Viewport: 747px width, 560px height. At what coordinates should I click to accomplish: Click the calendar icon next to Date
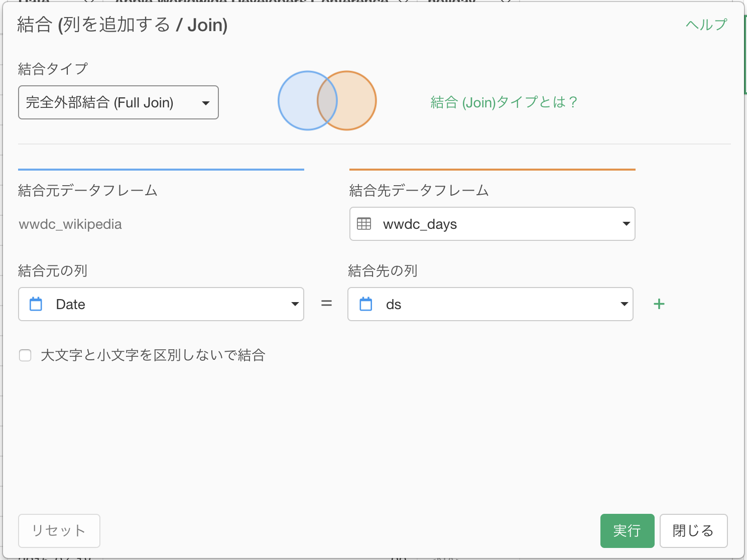[x=36, y=304]
